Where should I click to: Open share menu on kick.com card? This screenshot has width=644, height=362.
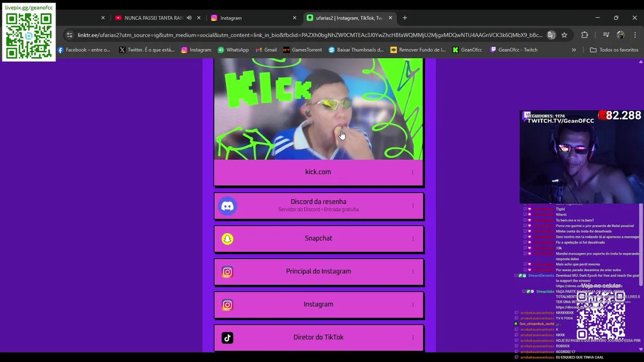click(x=413, y=172)
